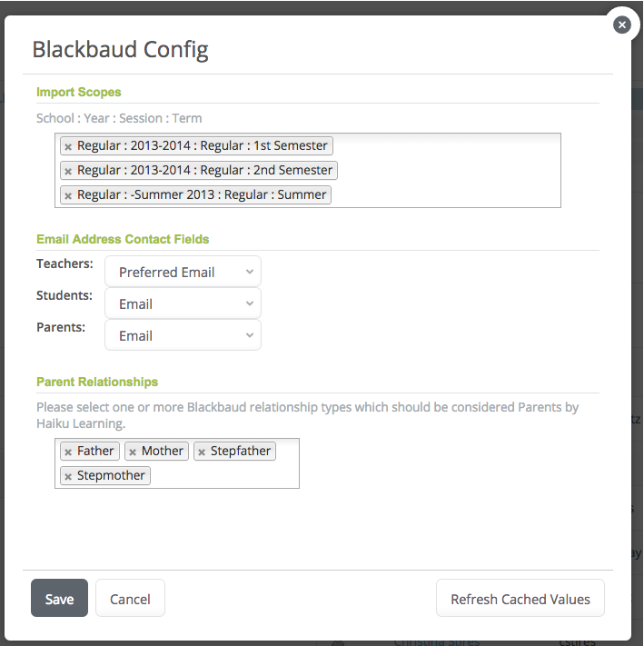Remove the Stepmother relationship tag
Viewport: 644px width, 646px height.
pos(68,476)
